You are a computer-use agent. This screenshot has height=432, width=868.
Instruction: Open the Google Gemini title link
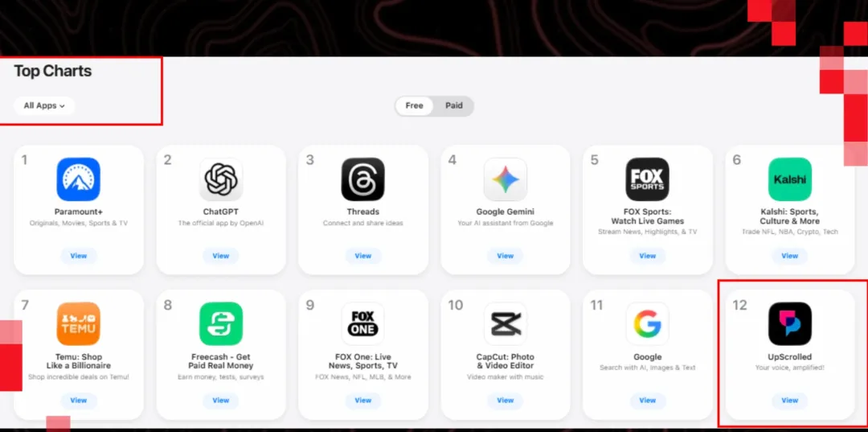(506, 212)
